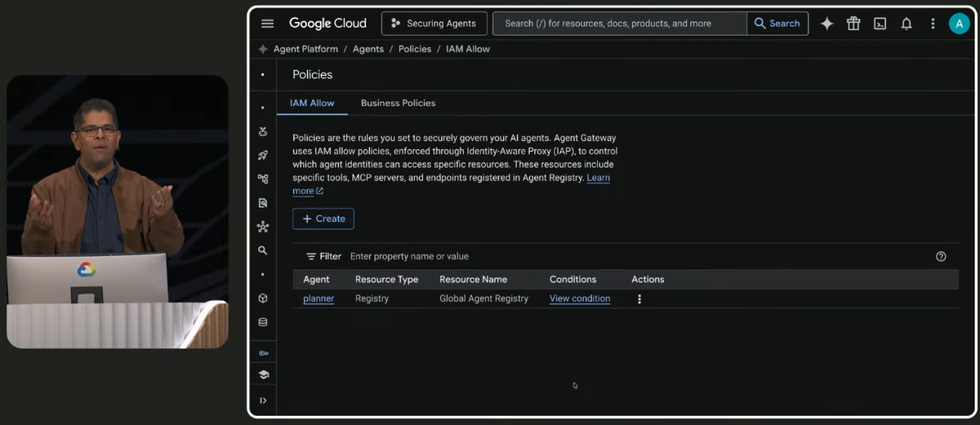The image size is (980, 425).
Task: Click the Create button
Action: click(x=323, y=219)
